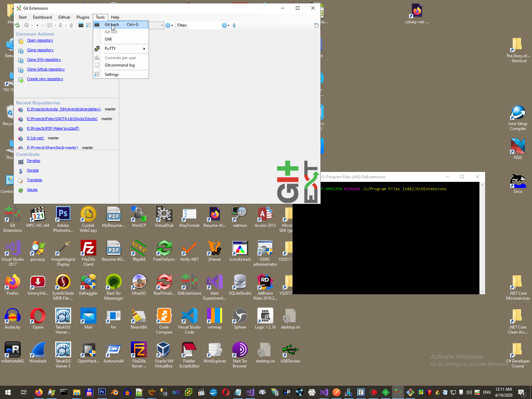Open the recent repository E:\vb-net\
Image resolution: width=532 pixels, height=399 pixels.
pos(36,138)
